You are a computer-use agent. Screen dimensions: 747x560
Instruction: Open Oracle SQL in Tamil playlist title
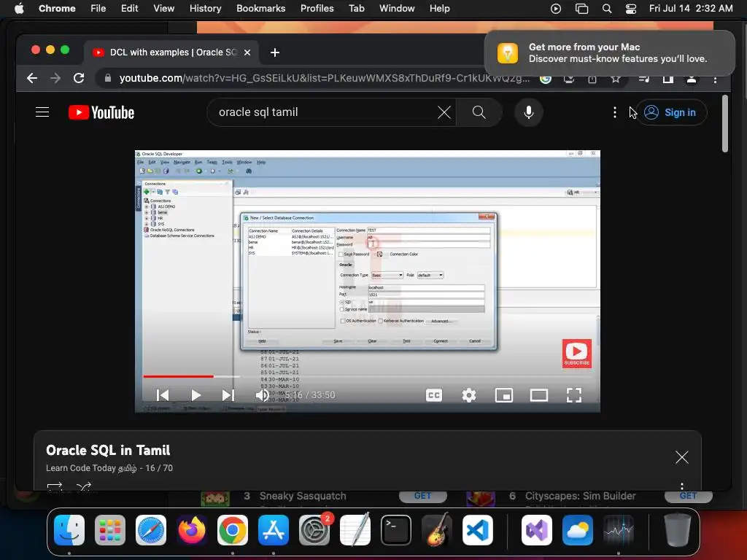click(108, 450)
